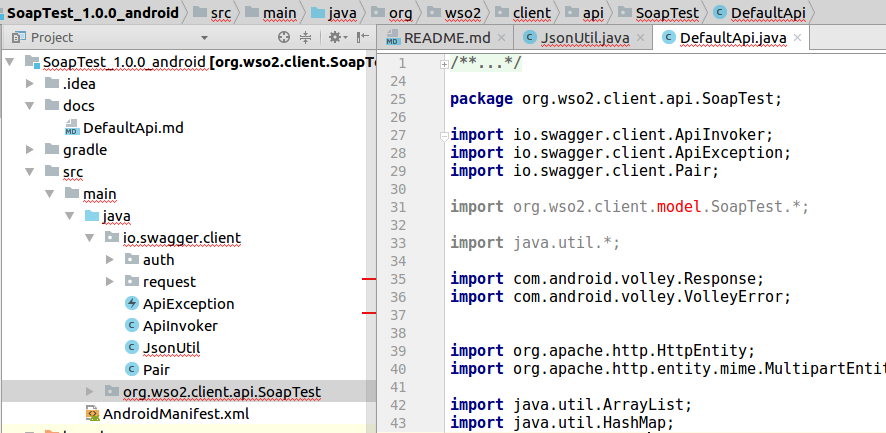The width and height of the screenshot is (886, 433).
Task: Select AndroidManifest.xml in project tree
Action: [x=176, y=414]
